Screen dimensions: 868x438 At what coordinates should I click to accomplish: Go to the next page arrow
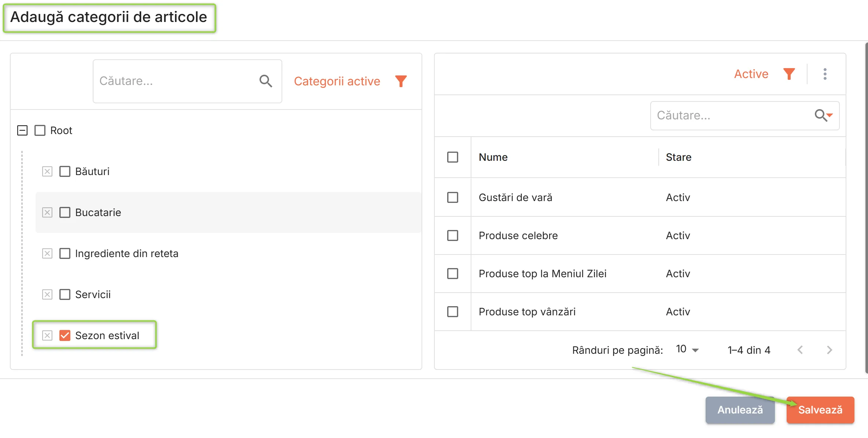(x=830, y=350)
